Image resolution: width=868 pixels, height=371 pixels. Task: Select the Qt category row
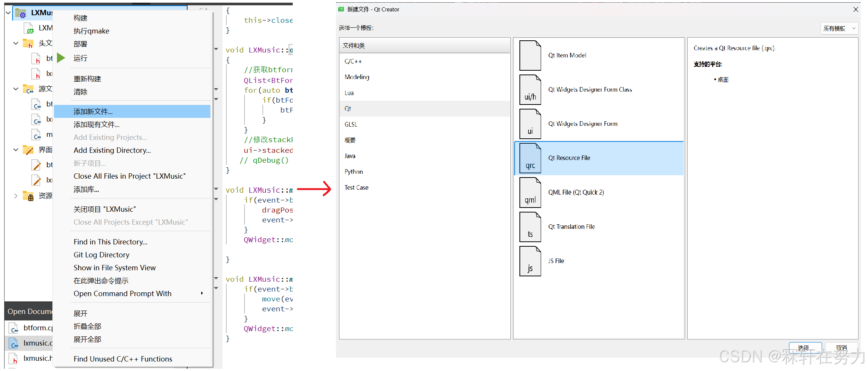click(425, 109)
